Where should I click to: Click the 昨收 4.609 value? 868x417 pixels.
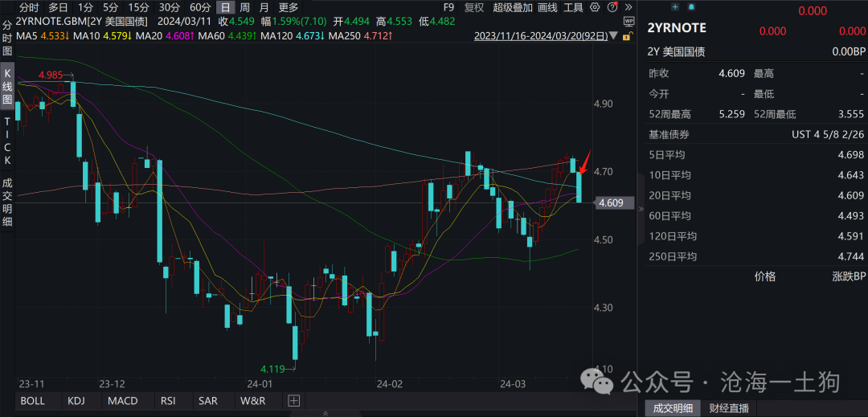click(x=732, y=74)
